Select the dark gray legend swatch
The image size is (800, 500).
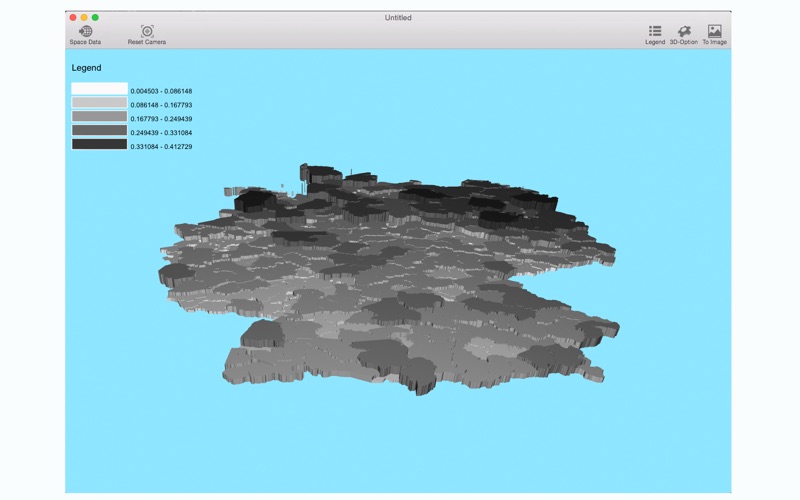click(99, 131)
